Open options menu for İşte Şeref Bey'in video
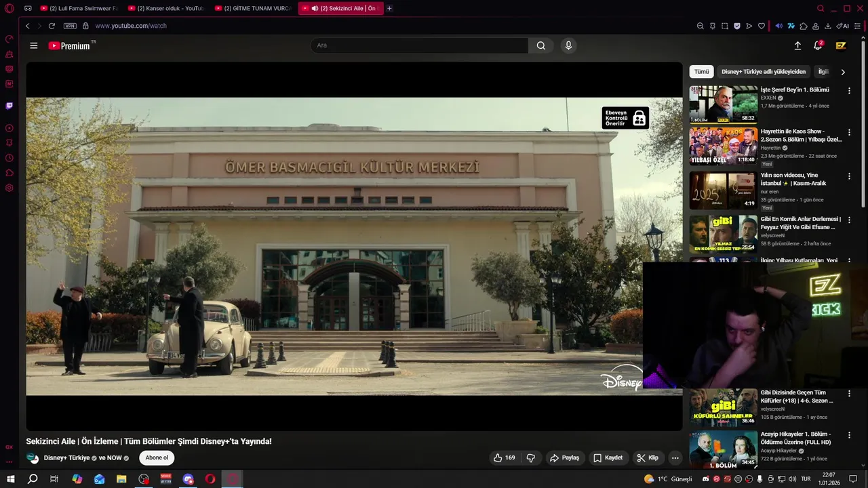 [x=849, y=90]
